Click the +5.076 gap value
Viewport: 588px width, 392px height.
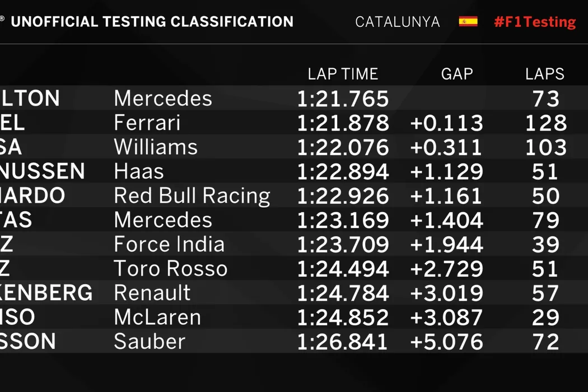[x=446, y=342]
